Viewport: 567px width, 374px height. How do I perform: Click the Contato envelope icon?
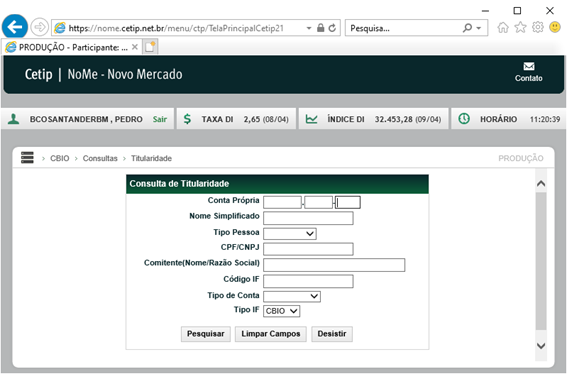(x=529, y=66)
